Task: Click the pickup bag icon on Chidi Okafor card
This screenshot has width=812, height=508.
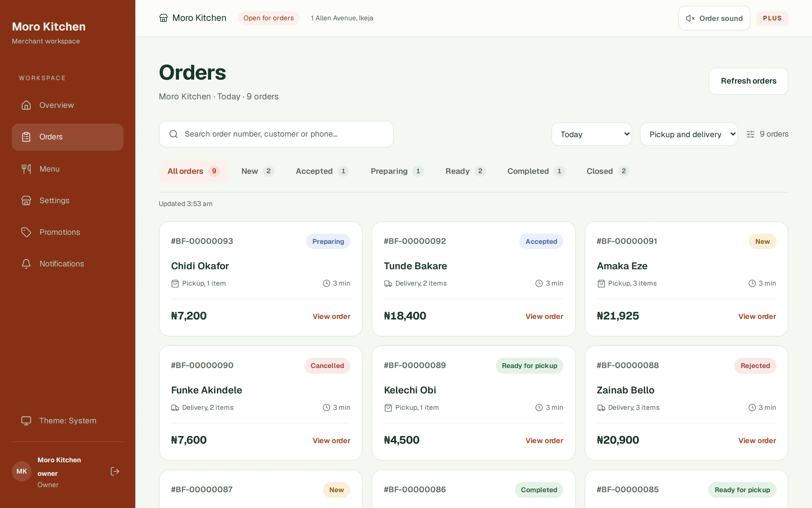Action: point(175,284)
